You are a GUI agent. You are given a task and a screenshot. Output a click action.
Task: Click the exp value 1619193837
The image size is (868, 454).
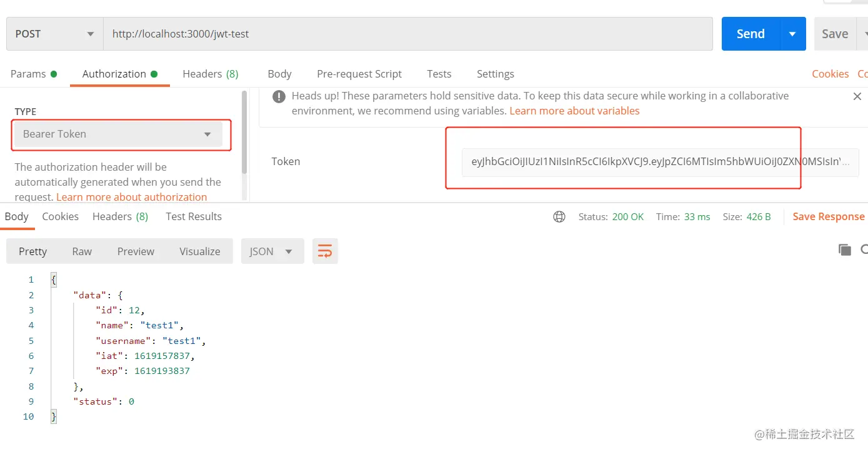tap(162, 371)
